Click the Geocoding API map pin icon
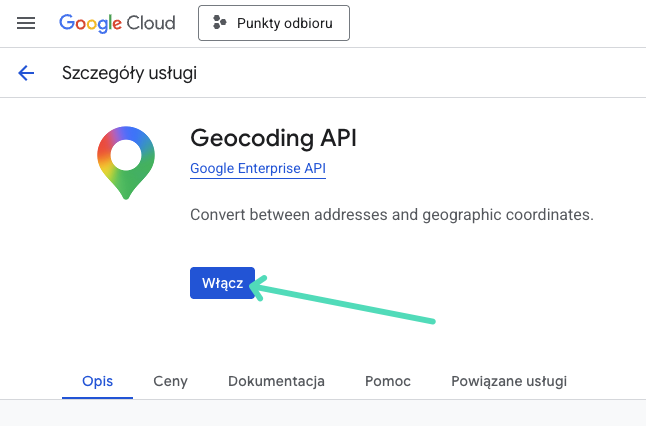The height and width of the screenshot is (426, 646). pos(126,163)
